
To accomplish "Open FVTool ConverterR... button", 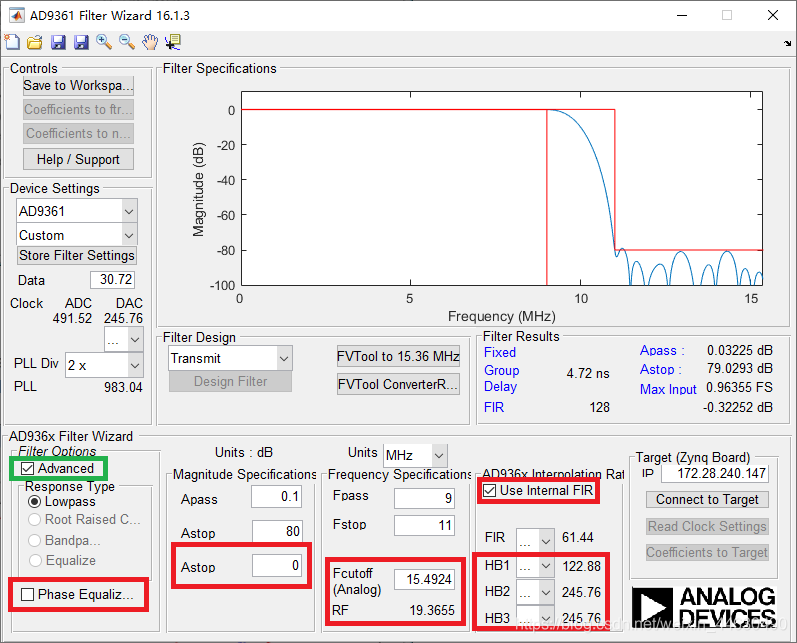I will pyautogui.click(x=398, y=384).
